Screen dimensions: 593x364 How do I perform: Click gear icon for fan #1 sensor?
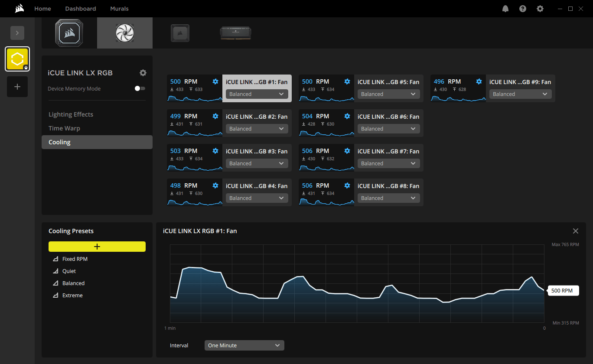215,81
